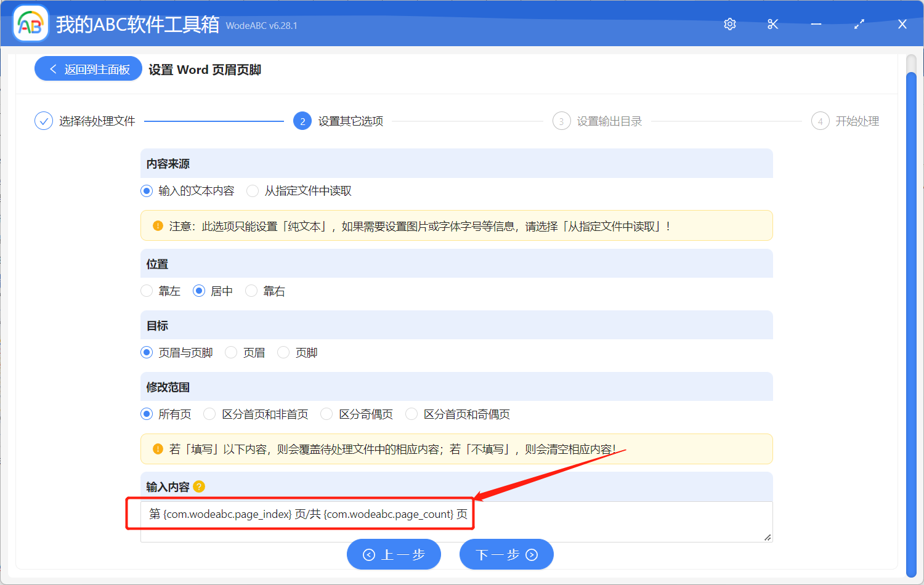Click the checkmark icon for step 选择待处理文件
Screen dimensions: 924x585
pos(43,121)
